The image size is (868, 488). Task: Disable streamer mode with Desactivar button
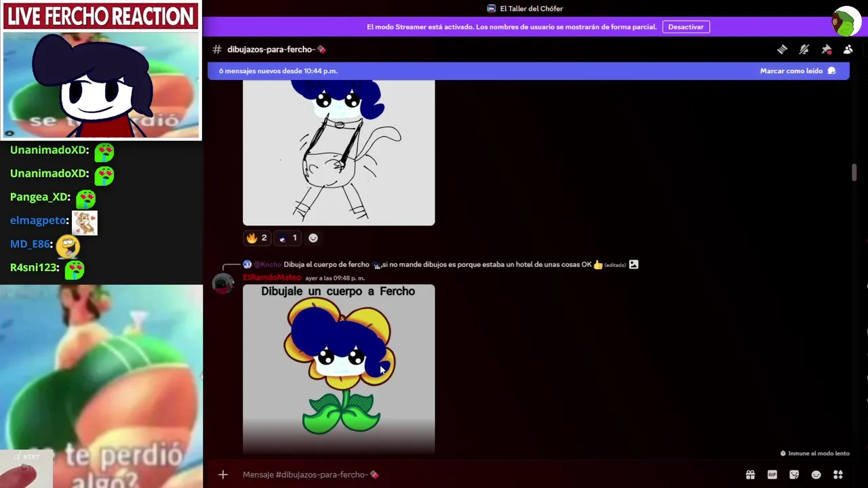click(686, 27)
